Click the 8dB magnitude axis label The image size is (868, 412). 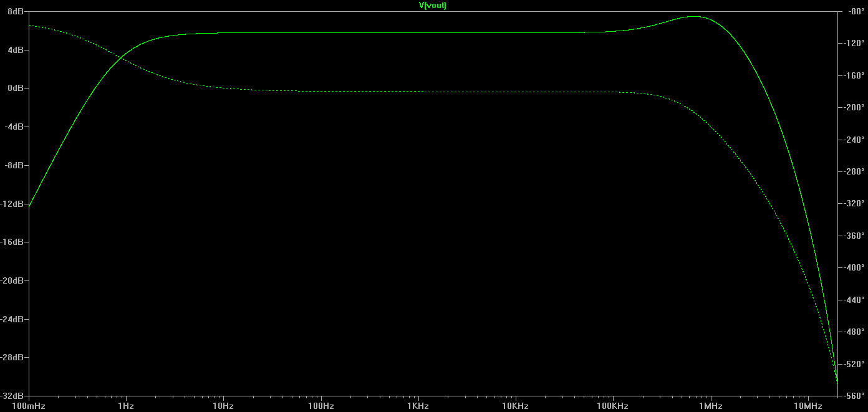[x=16, y=11]
